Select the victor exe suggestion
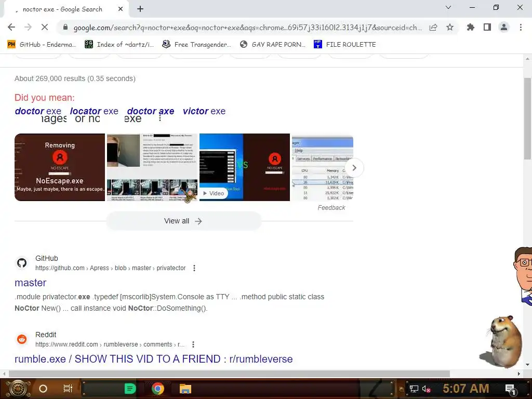This screenshot has width=532, height=399. point(204,111)
